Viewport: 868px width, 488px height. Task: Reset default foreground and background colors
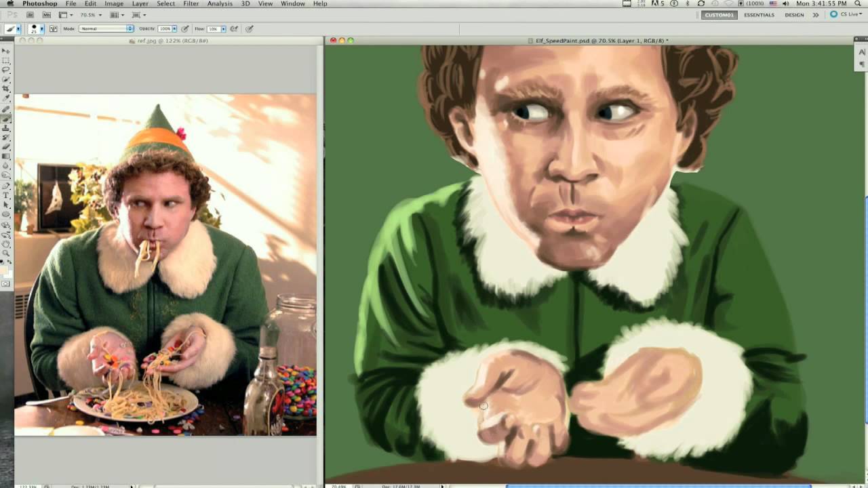coord(1,262)
